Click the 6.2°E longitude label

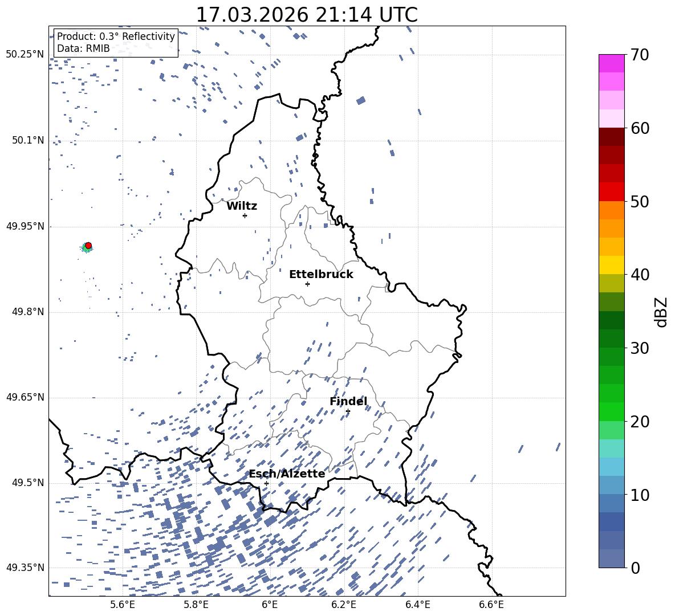[344, 605]
